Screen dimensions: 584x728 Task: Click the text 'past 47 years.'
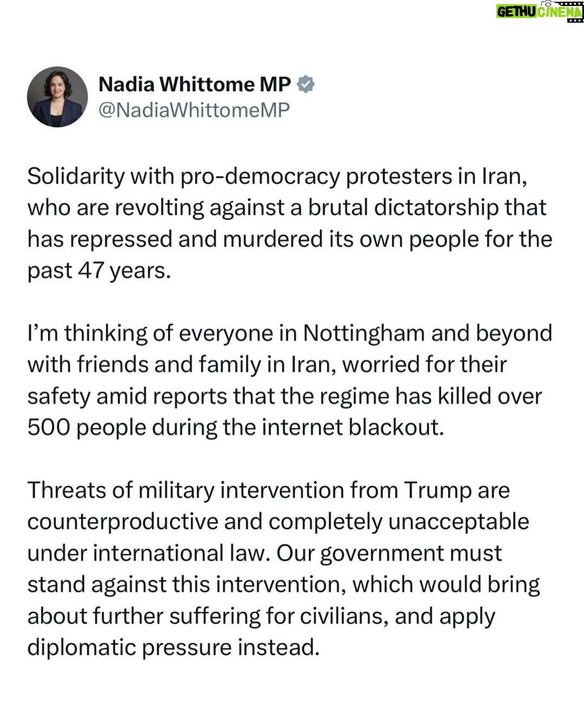[x=99, y=271]
